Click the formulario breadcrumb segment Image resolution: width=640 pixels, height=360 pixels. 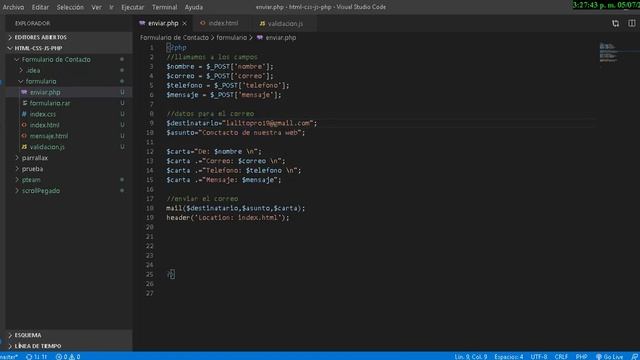click(231, 38)
